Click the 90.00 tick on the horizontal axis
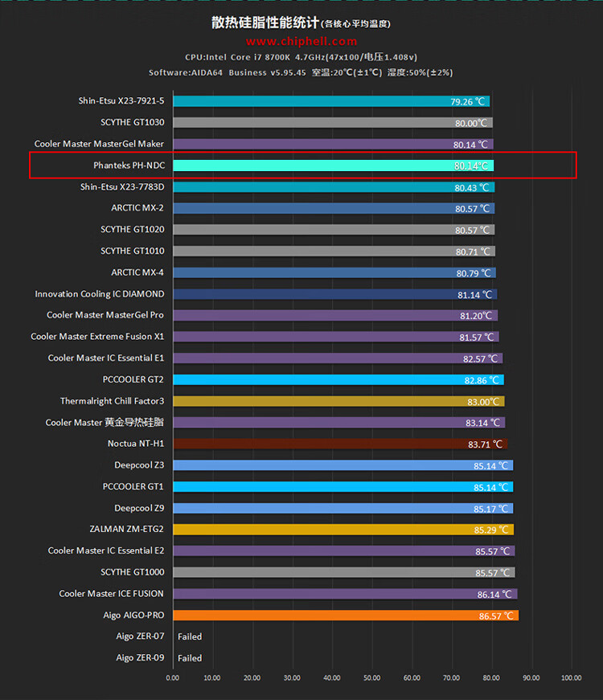This screenshot has width=603, height=700. (531, 677)
